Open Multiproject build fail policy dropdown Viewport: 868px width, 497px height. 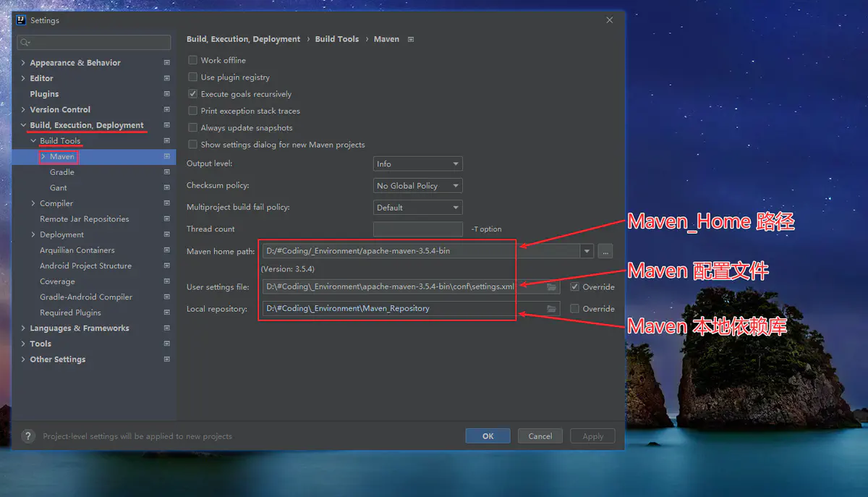(418, 208)
